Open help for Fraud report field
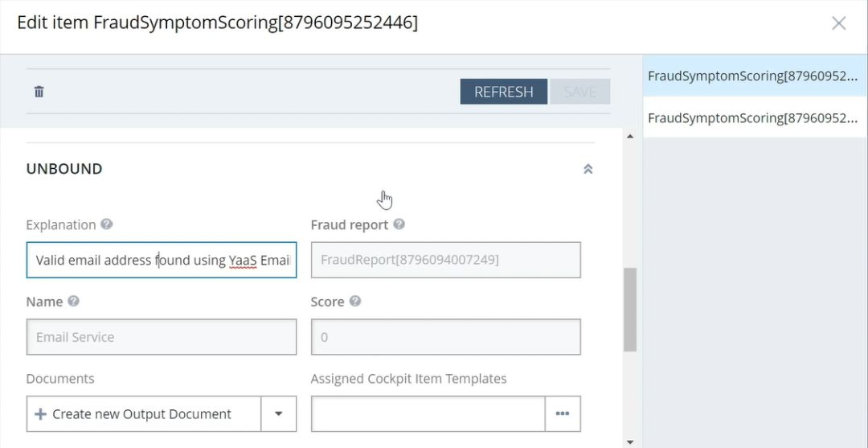 (399, 224)
